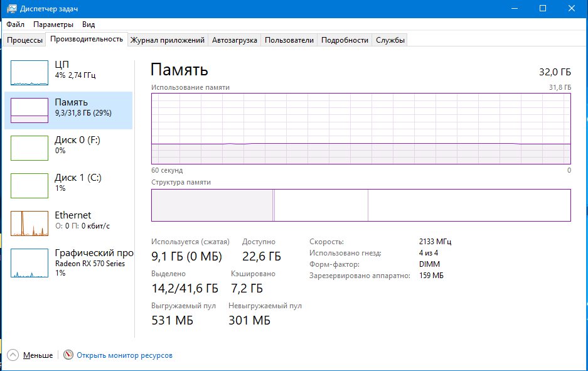Click the resource monitor circle icon

[x=68, y=355]
